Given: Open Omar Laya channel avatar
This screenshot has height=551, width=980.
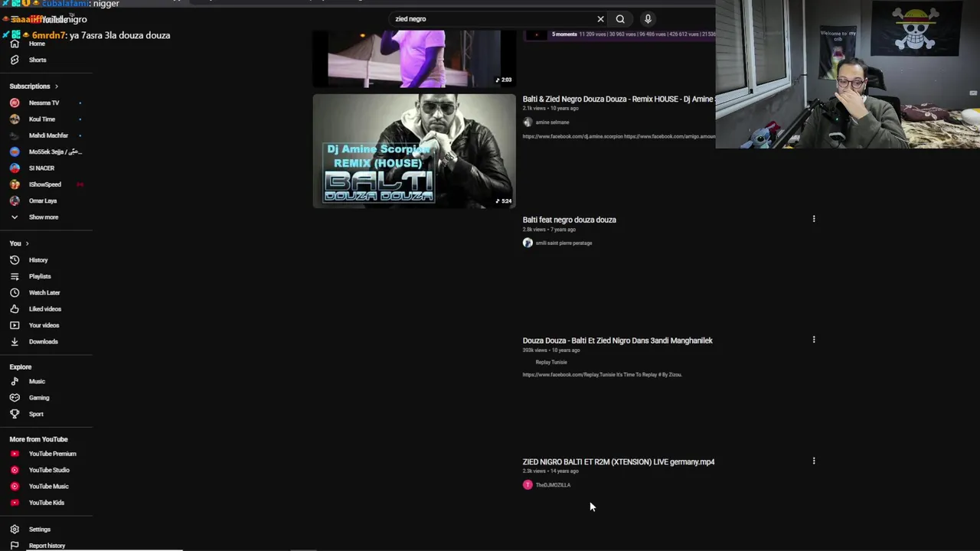Looking at the screenshot, I should [15, 201].
